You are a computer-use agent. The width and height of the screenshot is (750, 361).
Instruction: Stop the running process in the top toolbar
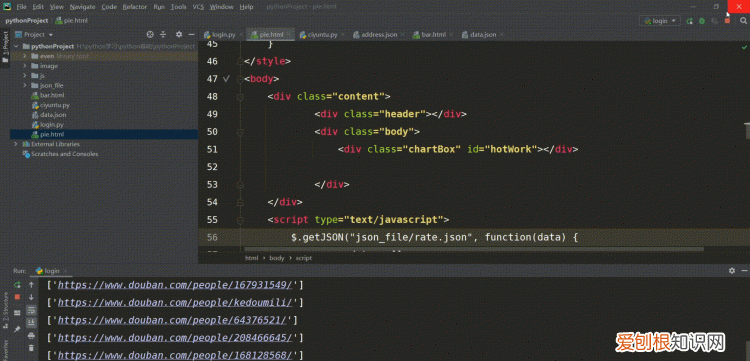pyautogui.click(x=727, y=21)
